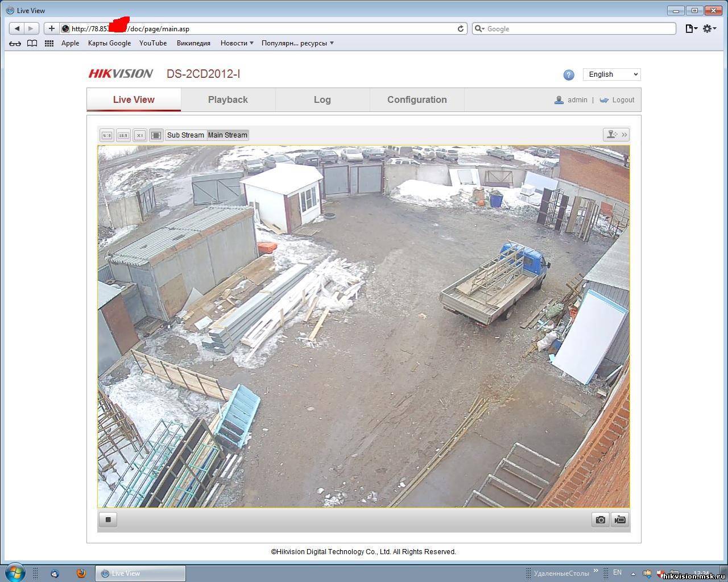The height and width of the screenshot is (582, 728).
Task: Expand the Популярн… ресурсы bookmarks folder
Action: (297, 43)
